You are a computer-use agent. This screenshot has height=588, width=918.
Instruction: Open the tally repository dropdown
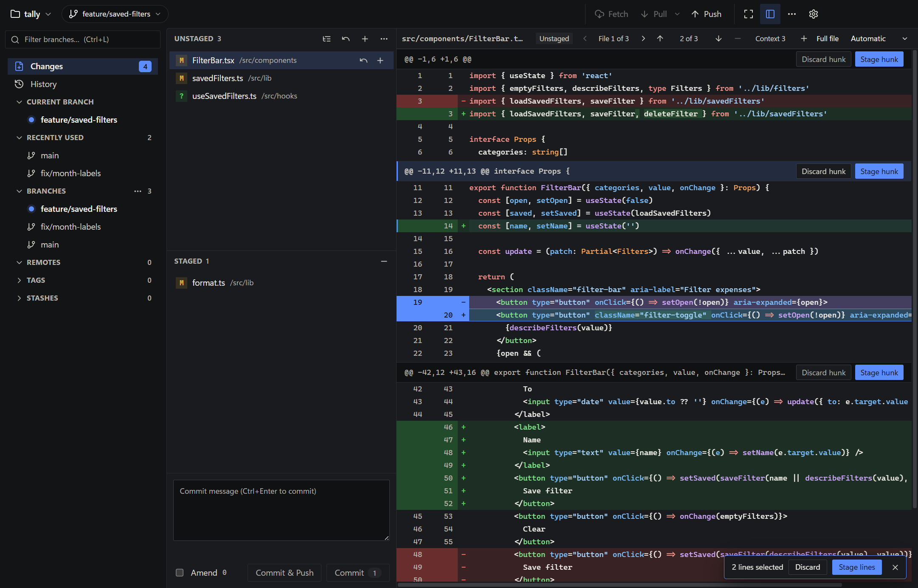pos(31,14)
